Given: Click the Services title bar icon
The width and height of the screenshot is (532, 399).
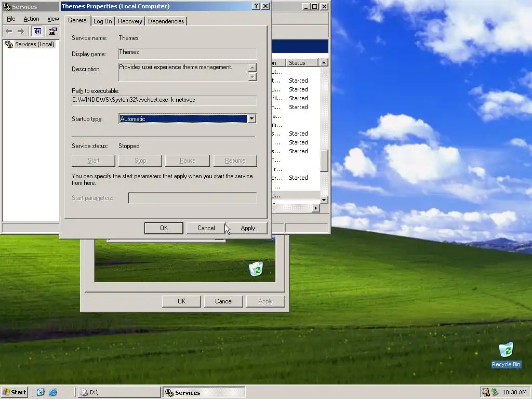Looking at the screenshot, I should tap(7, 6).
